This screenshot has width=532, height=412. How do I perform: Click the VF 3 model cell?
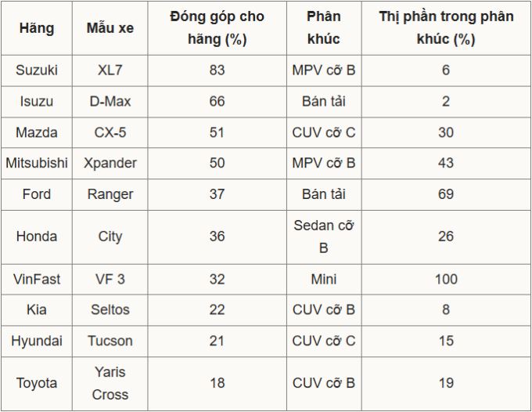coord(110,279)
